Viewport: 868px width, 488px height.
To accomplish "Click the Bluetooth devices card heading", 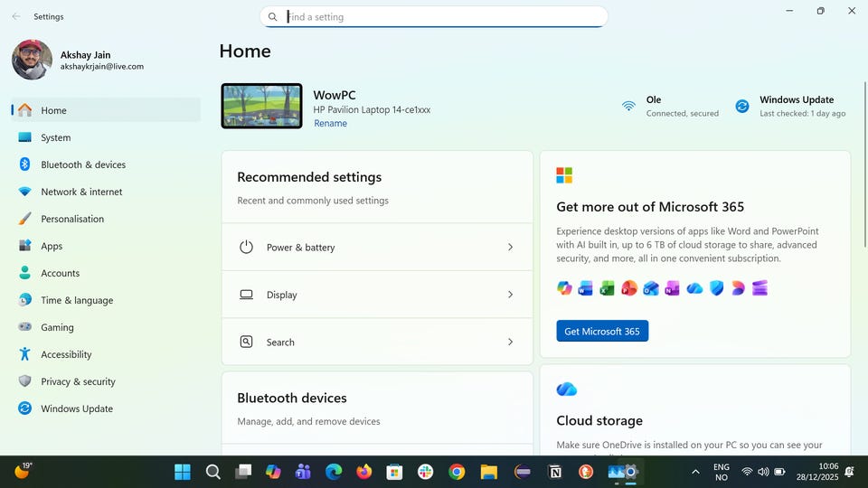I will pyautogui.click(x=292, y=398).
